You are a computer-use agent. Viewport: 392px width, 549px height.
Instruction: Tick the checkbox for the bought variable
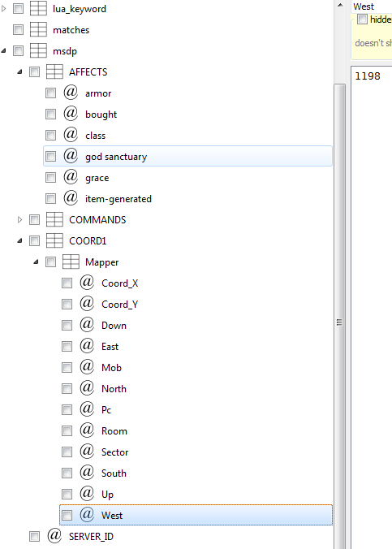50,115
